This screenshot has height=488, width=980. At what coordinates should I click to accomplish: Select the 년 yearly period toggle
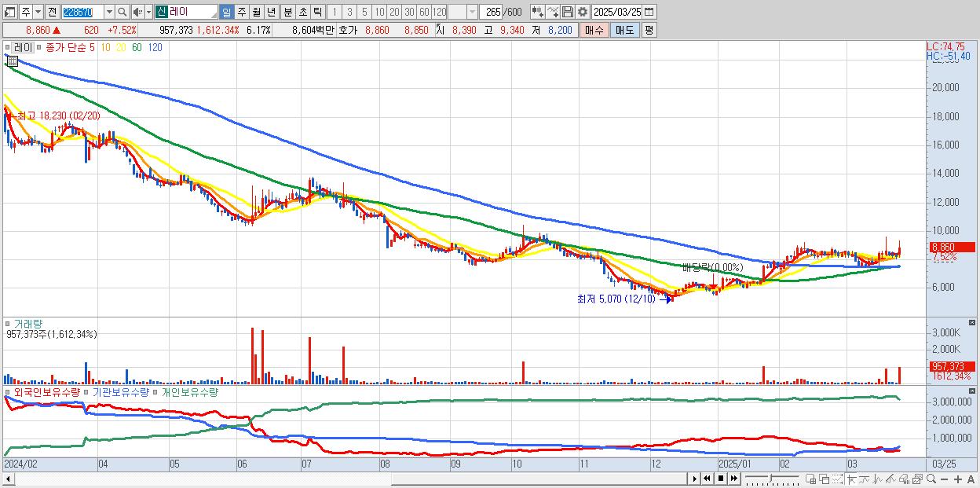[x=271, y=12]
